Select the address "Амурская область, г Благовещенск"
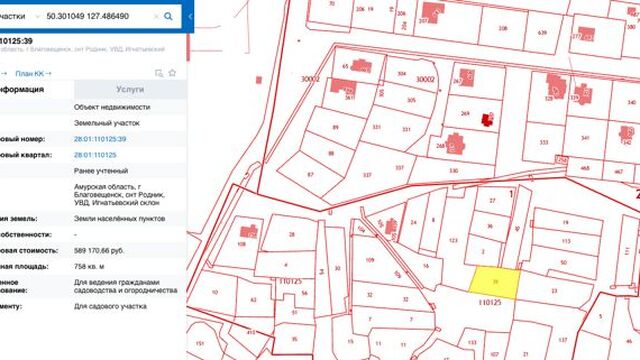The height and width of the screenshot is (360, 640). [119, 191]
